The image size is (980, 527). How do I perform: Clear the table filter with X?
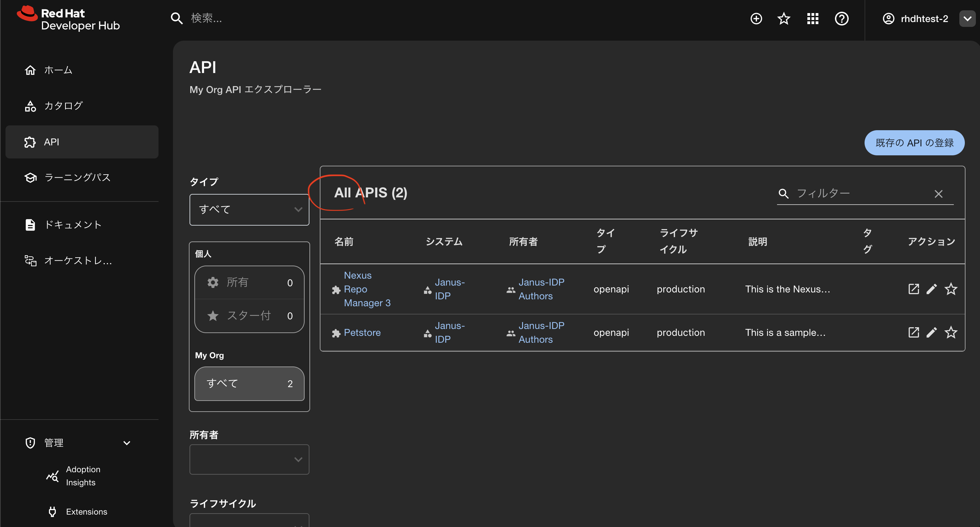click(939, 194)
